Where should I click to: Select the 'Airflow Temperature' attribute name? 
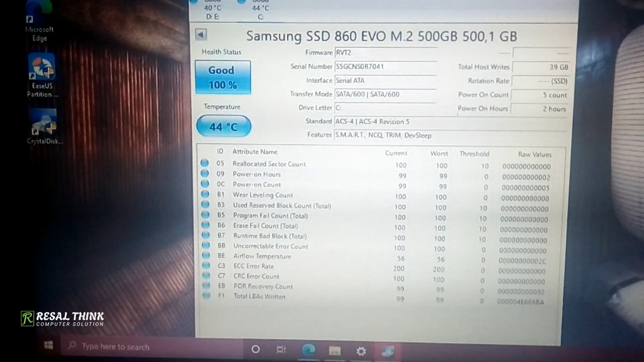(262, 256)
